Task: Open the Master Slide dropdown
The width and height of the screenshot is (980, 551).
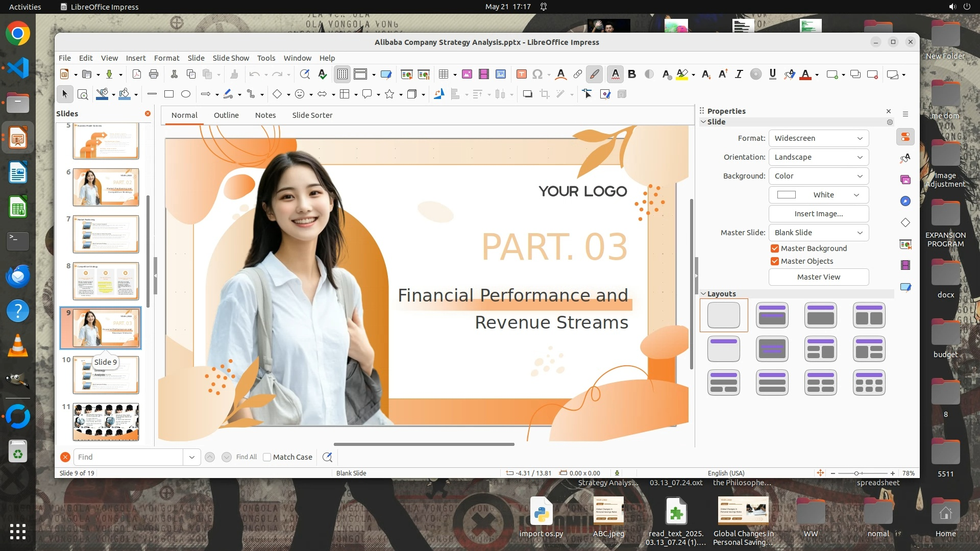Action: [x=818, y=233]
